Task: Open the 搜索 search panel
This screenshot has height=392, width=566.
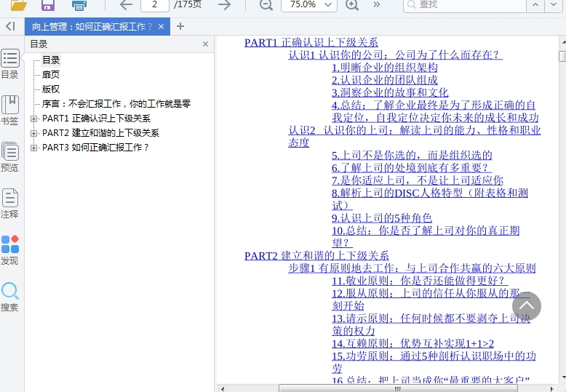Action: tap(10, 297)
